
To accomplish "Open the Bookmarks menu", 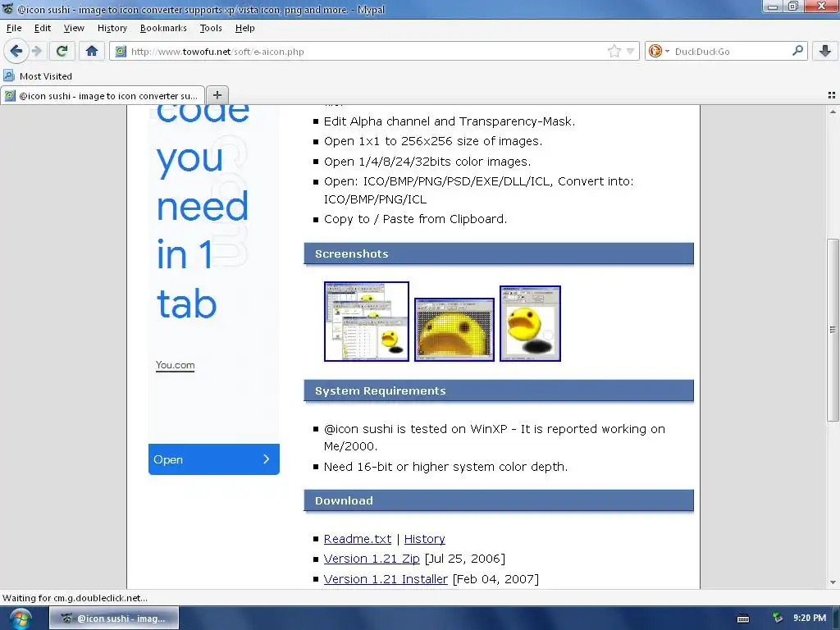I will (x=163, y=28).
